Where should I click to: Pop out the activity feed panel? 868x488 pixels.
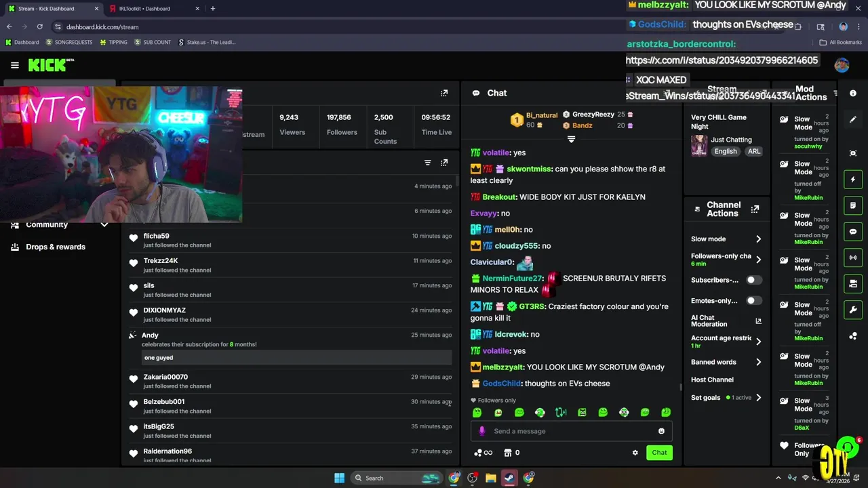click(444, 163)
